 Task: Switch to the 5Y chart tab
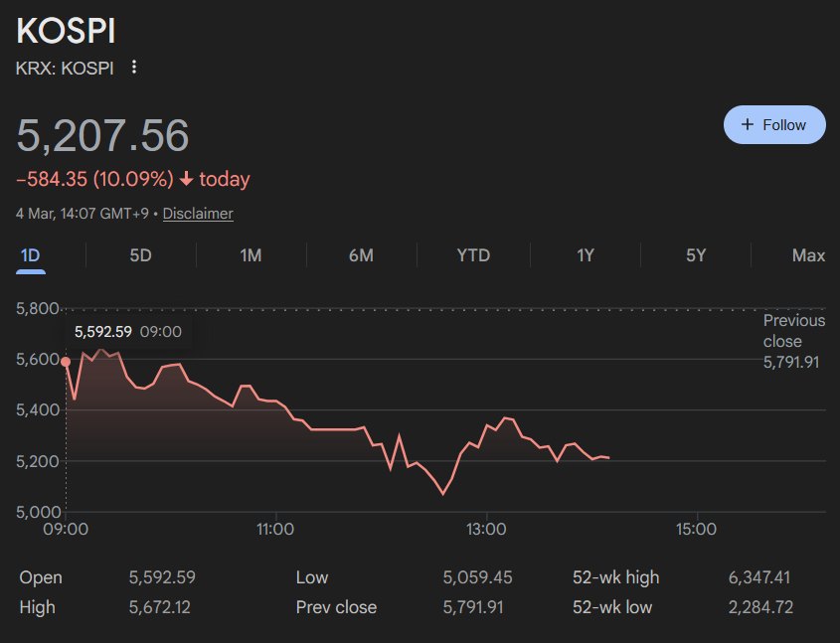coord(696,255)
